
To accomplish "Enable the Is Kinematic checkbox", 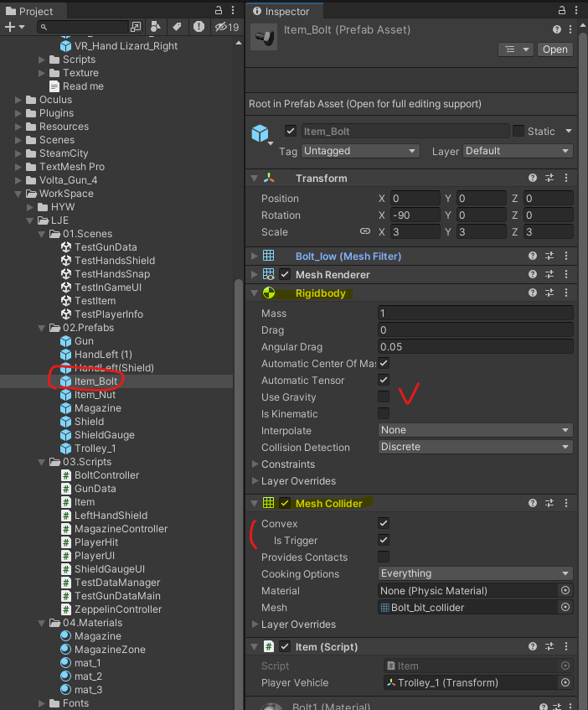I will pyautogui.click(x=384, y=413).
